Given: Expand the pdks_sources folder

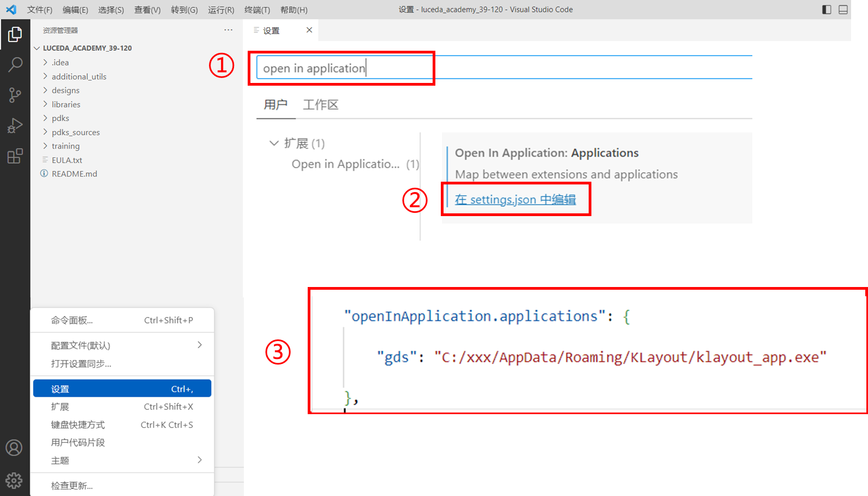Looking at the screenshot, I should click(45, 132).
